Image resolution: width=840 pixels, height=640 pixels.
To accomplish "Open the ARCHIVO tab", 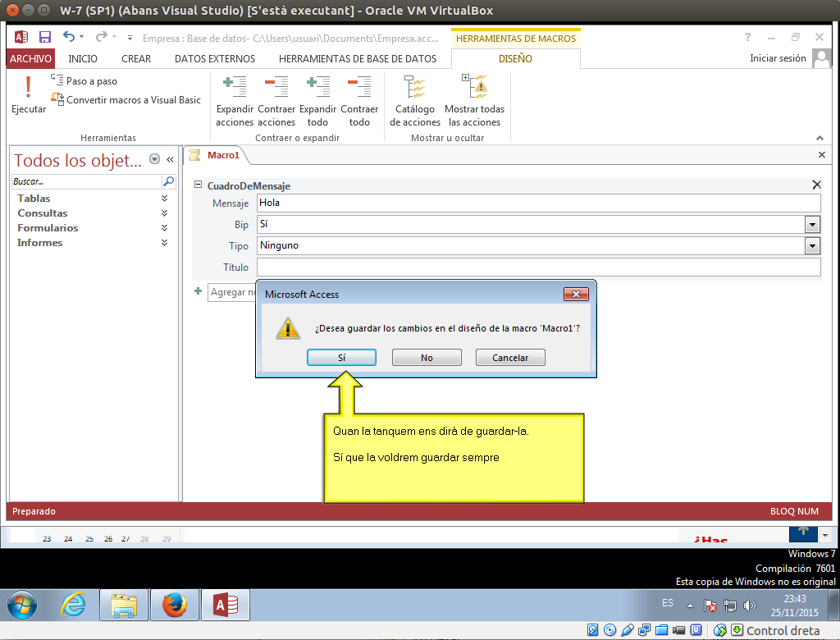I will (30, 59).
